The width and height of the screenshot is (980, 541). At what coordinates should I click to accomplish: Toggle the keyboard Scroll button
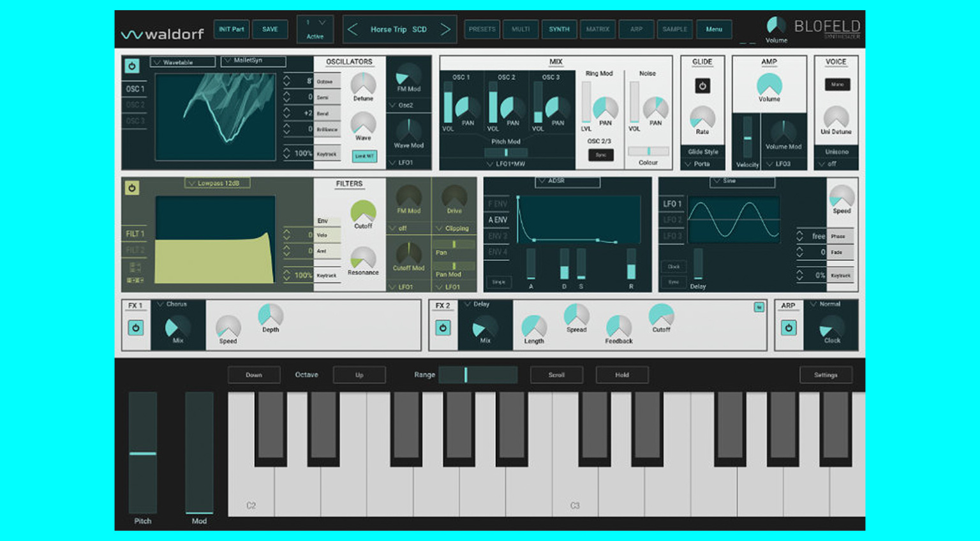click(556, 375)
